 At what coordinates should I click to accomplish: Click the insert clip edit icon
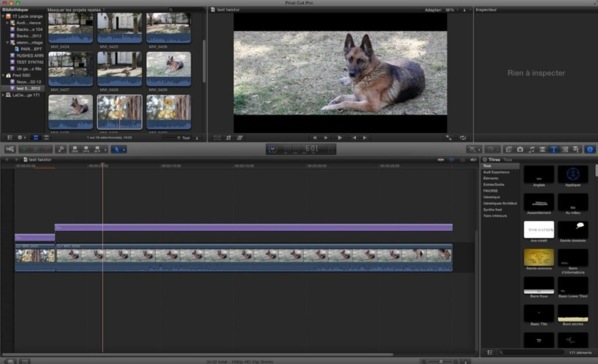(x=86, y=149)
